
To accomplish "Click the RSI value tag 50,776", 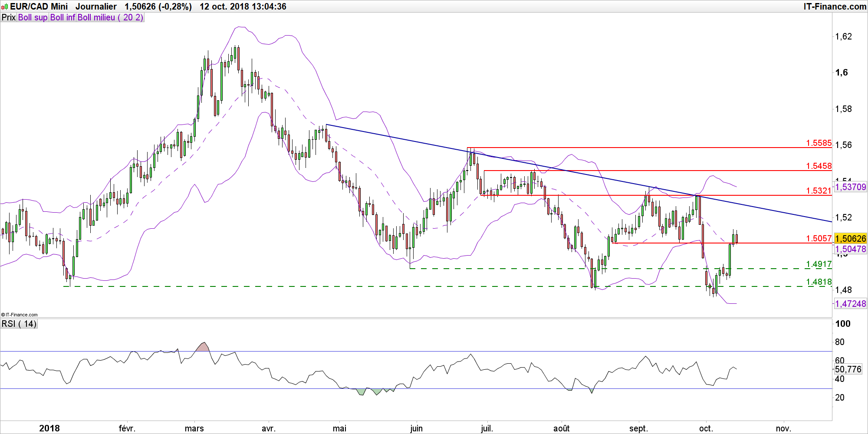I will click(x=848, y=369).
